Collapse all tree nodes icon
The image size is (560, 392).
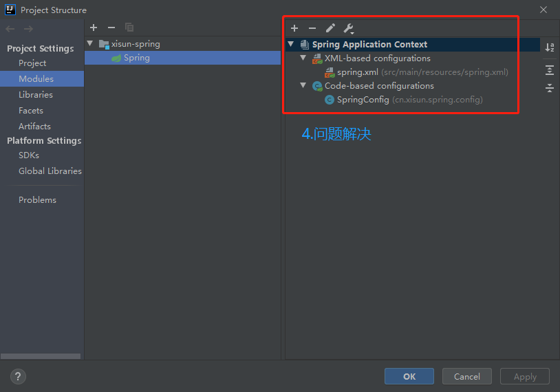tap(550, 88)
